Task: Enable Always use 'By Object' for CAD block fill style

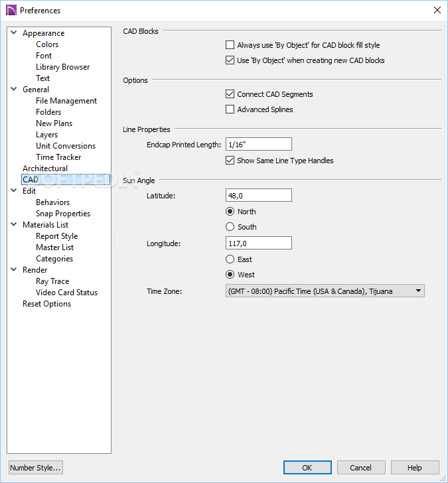Action: (230, 45)
